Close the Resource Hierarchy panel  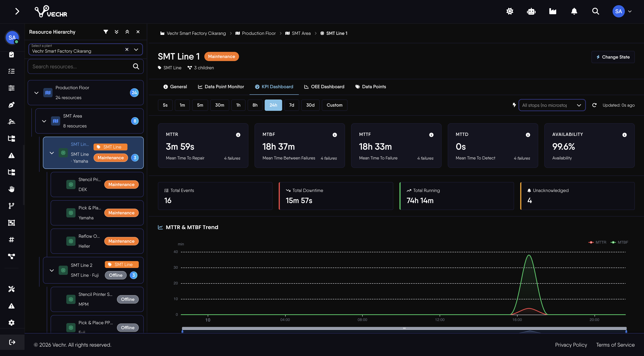point(138,32)
